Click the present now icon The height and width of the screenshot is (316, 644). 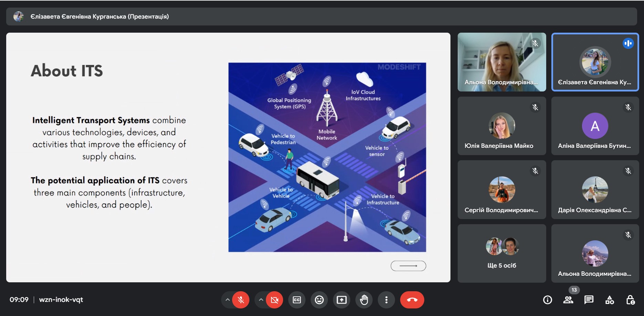pos(342,300)
